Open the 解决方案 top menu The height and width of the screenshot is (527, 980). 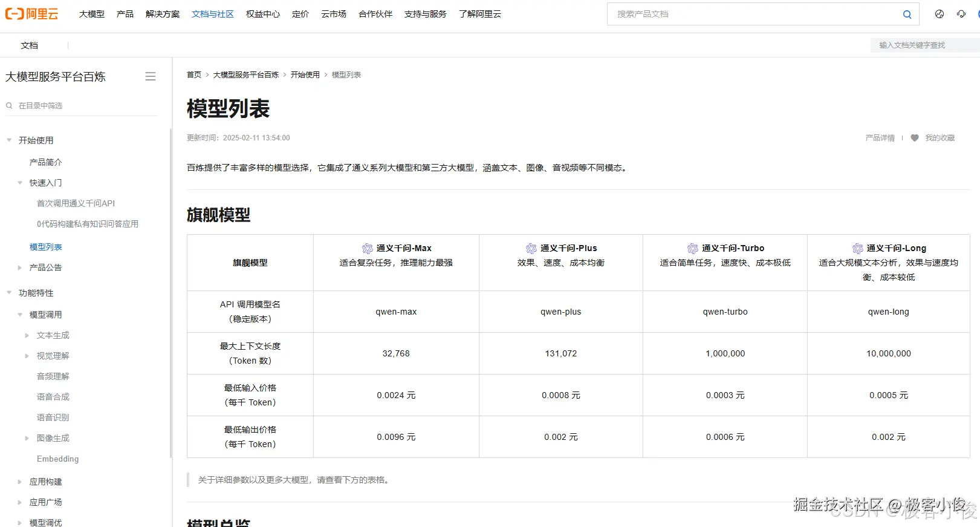(163, 14)
